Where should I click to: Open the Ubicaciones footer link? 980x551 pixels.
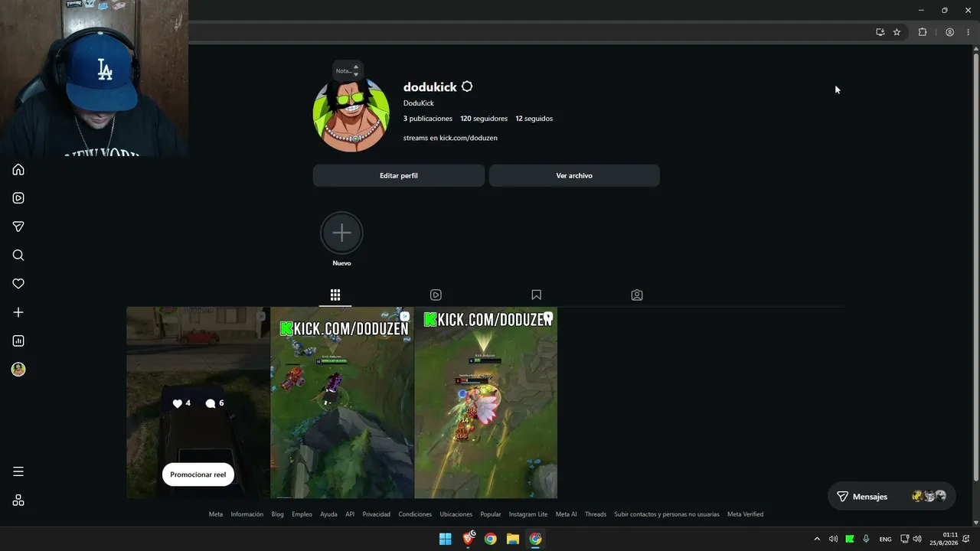tap(456, 514)
